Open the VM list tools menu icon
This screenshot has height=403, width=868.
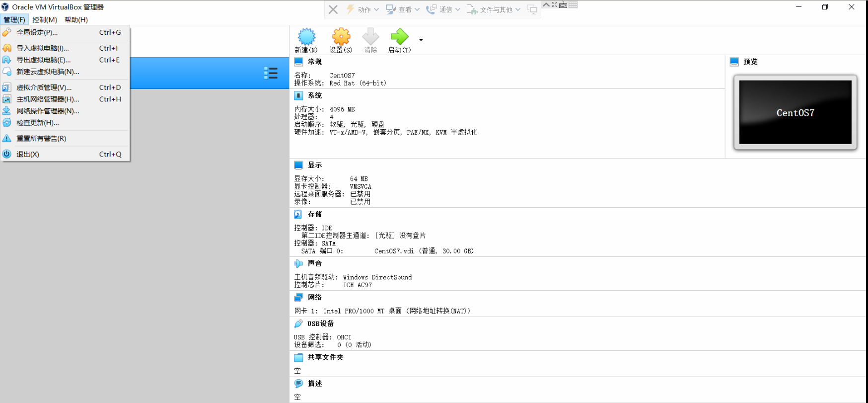click(271, 73)
